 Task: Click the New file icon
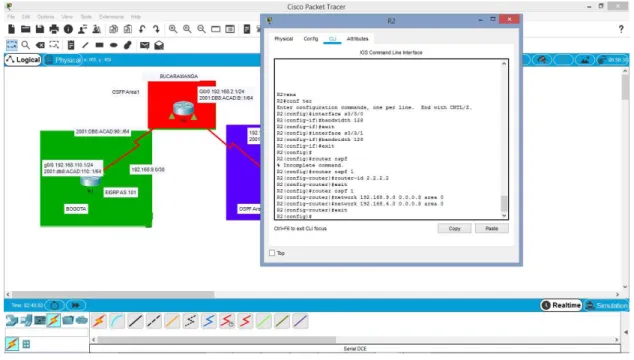pos(11,29)
